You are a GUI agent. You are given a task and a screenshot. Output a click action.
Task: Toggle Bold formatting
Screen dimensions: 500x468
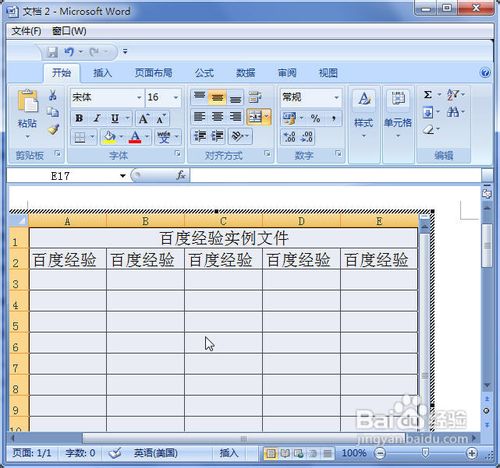79,118
